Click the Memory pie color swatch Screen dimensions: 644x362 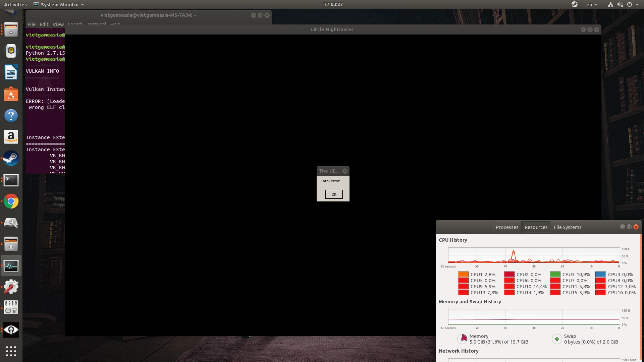click(463, 339)
